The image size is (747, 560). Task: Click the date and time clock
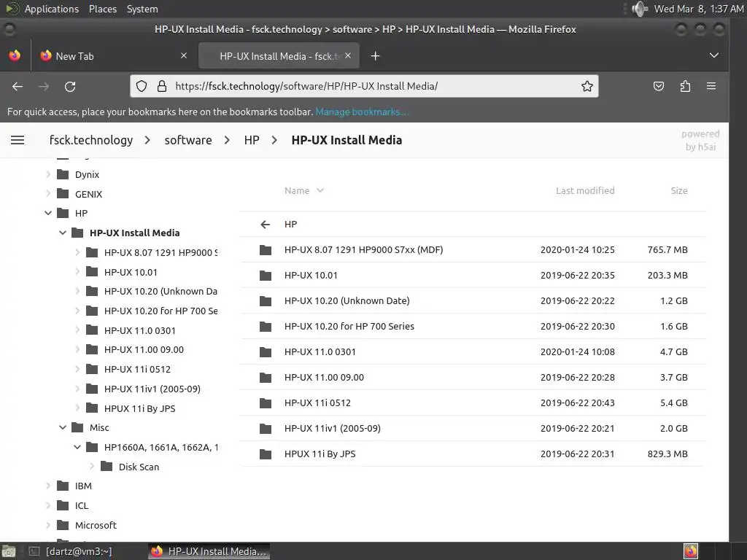coord(698,9)
